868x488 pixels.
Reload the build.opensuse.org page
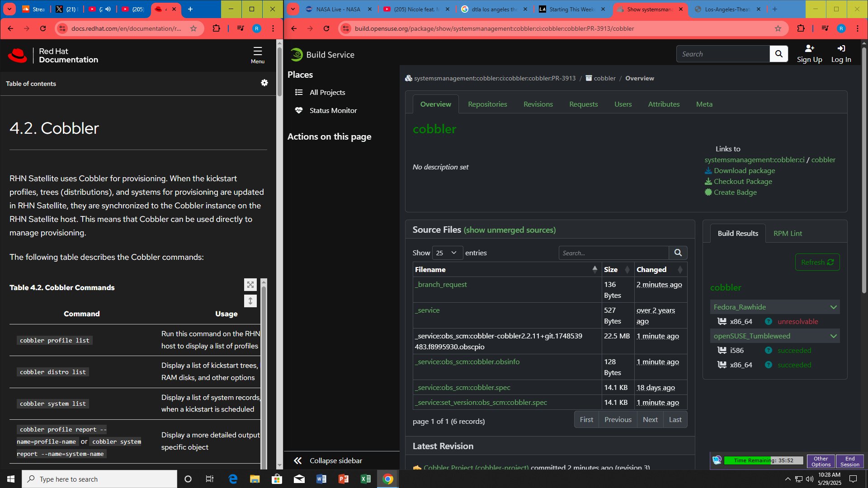pyautogui.click(x=326, y=28)
